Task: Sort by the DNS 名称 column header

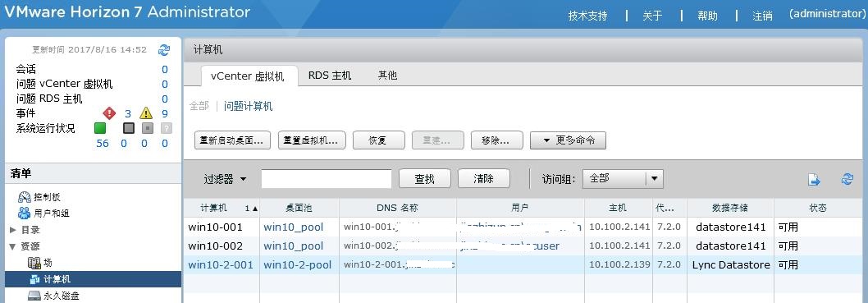Action: pyautogui.click(x=397, y=208)
